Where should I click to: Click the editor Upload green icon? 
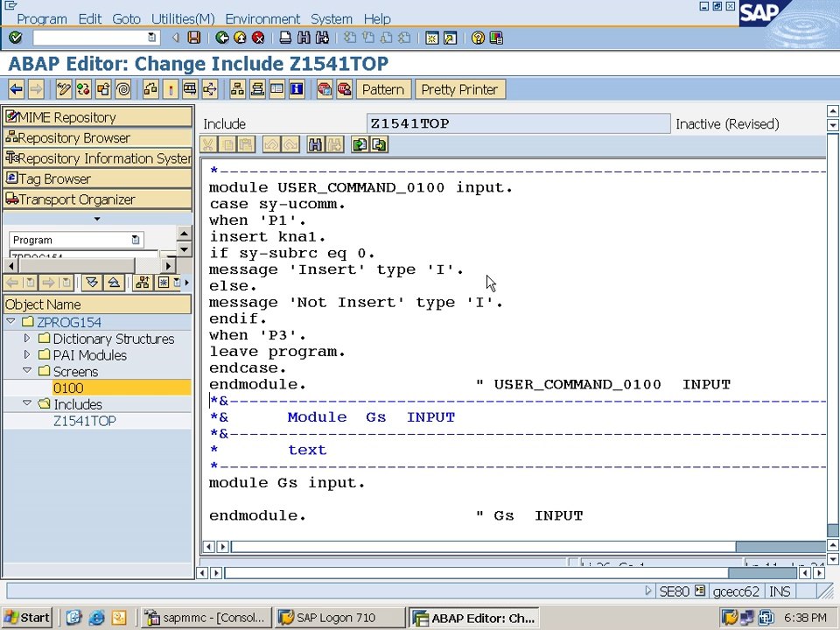[x=360, y=144]
